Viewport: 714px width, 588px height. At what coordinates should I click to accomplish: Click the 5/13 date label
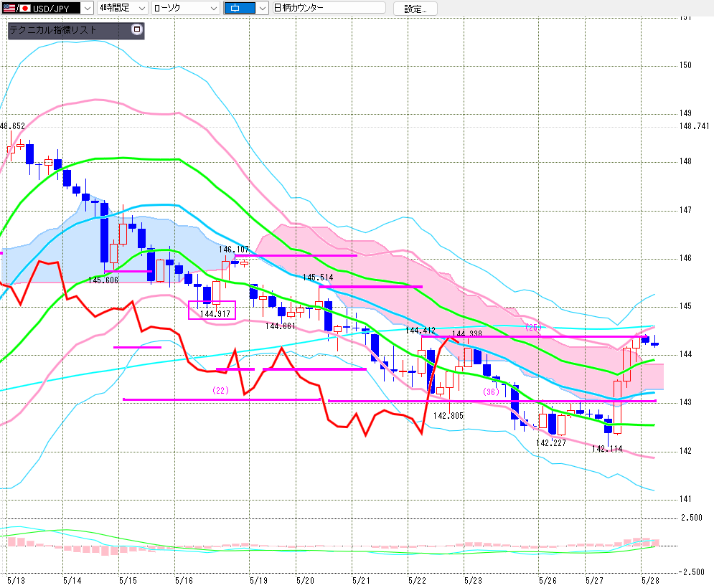click(16, 580)
